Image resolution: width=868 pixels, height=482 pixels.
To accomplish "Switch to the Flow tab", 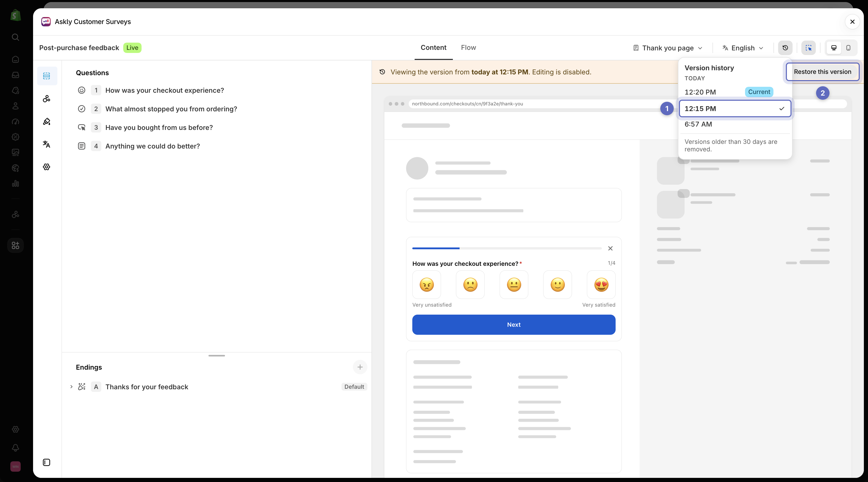I will point(468,48).
